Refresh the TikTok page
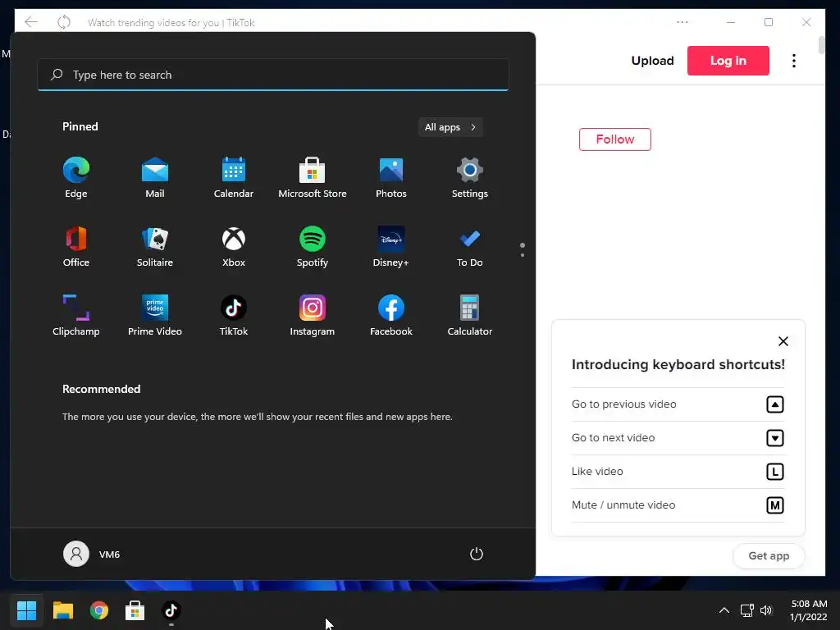This screenshot has height=630, width=840. 64,22
